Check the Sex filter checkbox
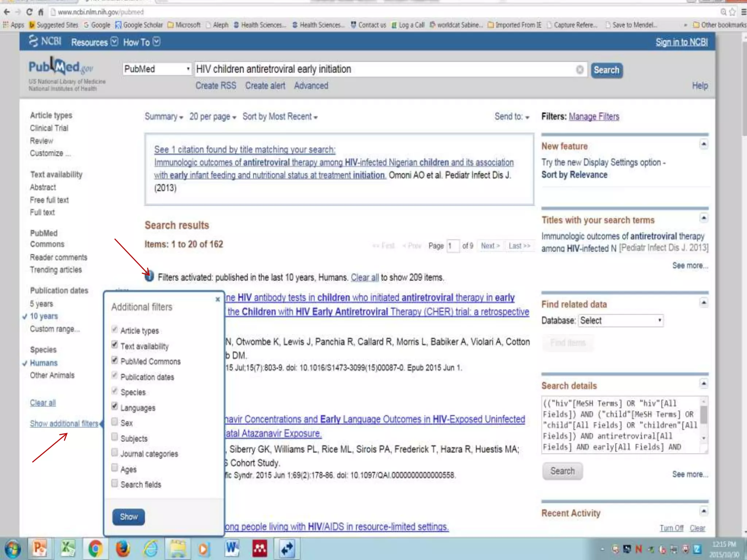Image resolution: width=747 pixels, height=560 pixels. [x=115, y=422]
